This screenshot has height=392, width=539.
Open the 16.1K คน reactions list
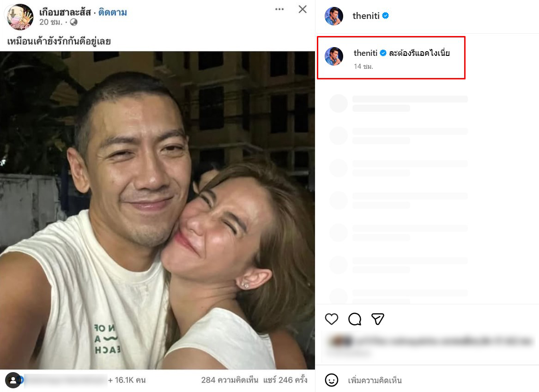127,380
